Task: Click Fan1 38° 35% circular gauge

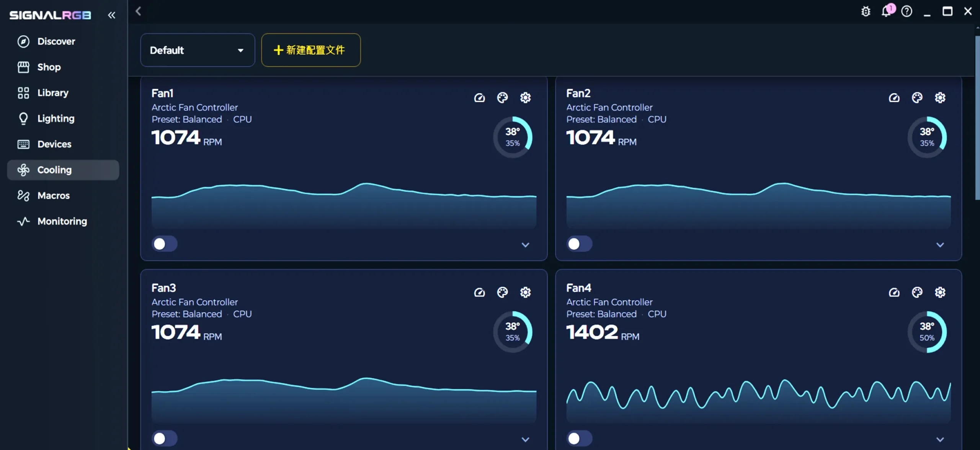Action: pos(513,137)
